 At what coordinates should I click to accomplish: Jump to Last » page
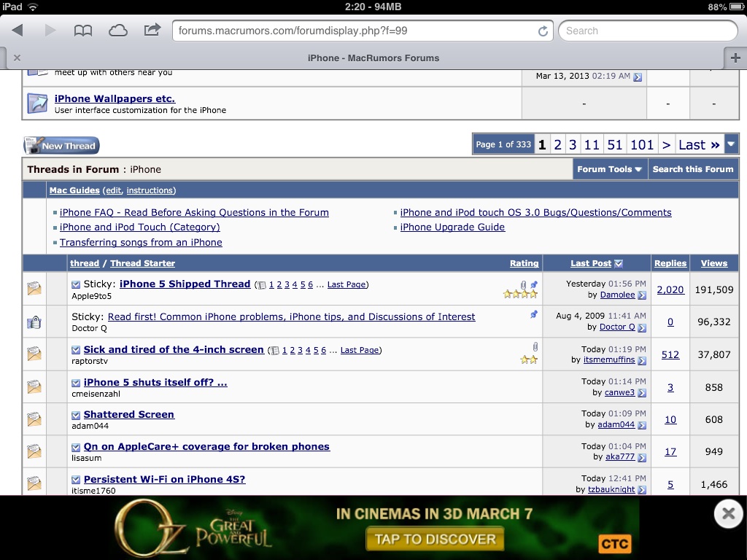click(x=699, y=144)
